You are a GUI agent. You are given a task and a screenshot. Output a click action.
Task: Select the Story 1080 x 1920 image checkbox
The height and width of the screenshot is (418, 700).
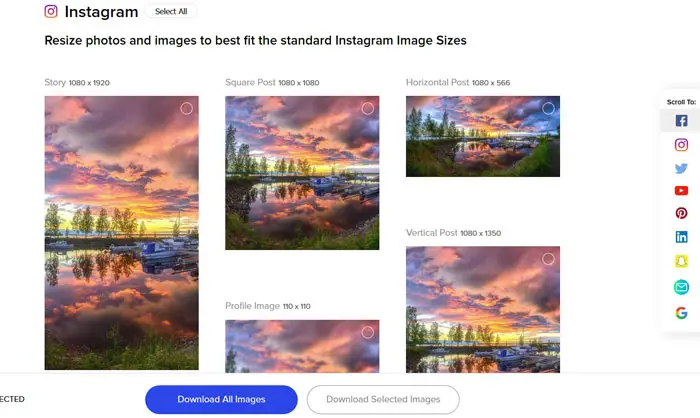[187, 109]
